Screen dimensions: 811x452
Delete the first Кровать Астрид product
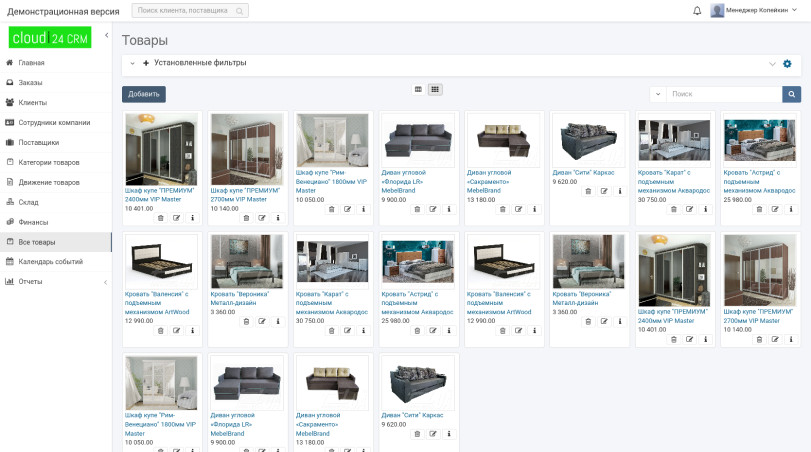click(758, 208)
